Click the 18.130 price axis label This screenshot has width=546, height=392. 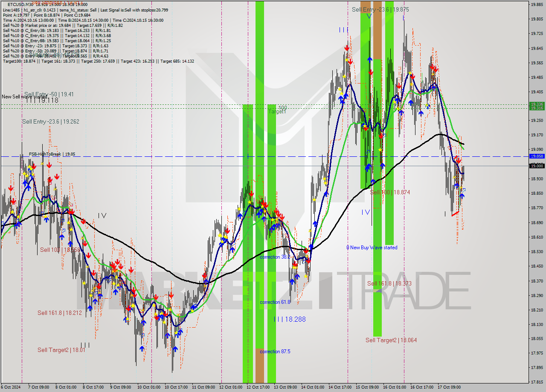(x=537, y=324)
